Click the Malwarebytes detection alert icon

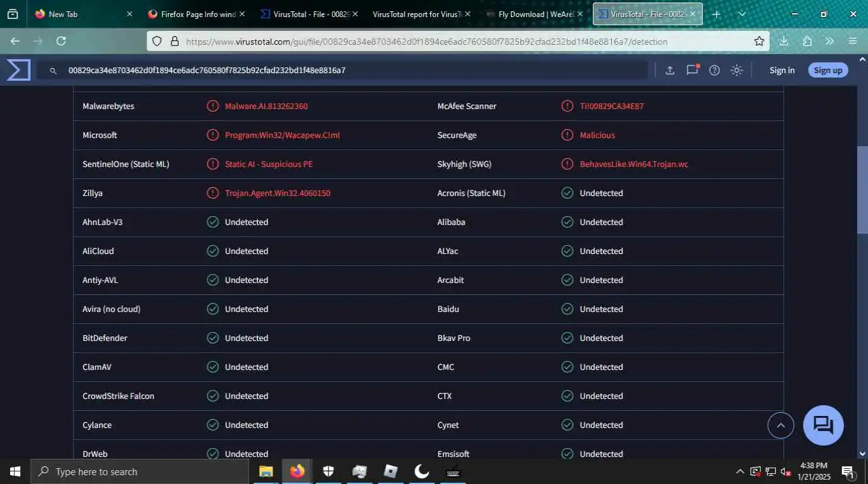(x=213, y=106)
